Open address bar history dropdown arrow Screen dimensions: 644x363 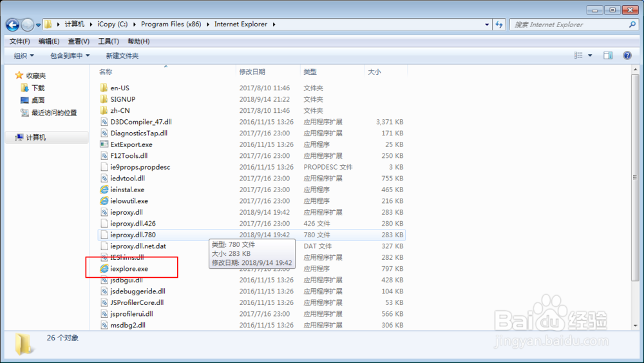(487, 25)
